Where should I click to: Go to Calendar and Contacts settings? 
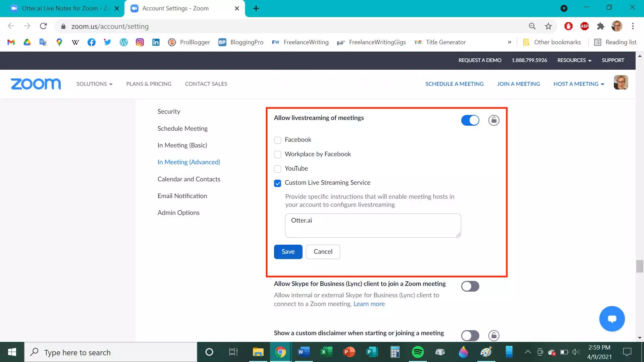(189, 179)
